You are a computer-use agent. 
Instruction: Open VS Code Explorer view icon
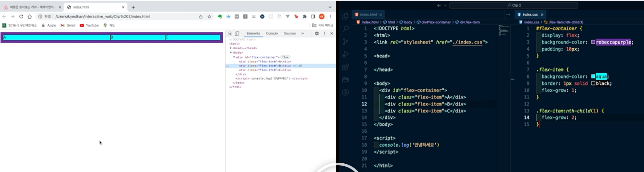coord(346,16)
